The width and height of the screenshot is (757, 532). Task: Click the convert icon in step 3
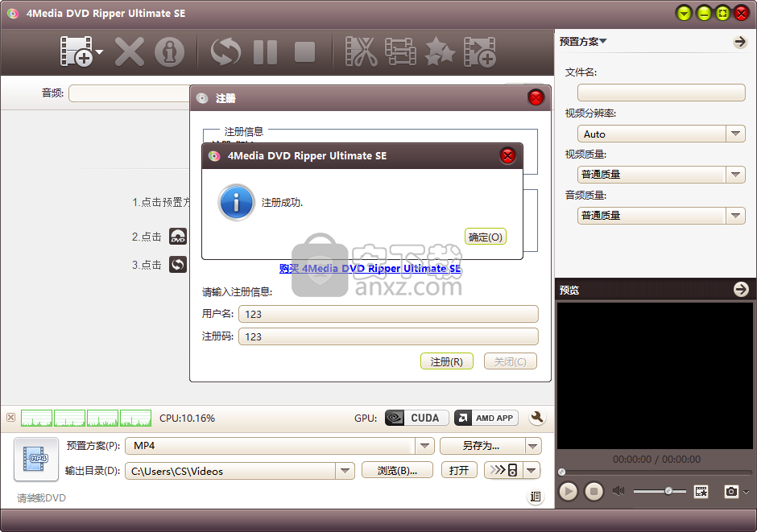[x=178, y=264]
